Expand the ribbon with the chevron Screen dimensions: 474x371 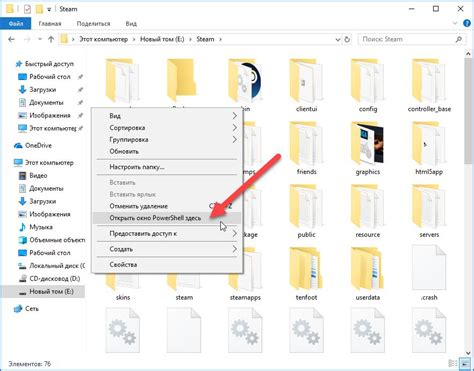(455, 23)
